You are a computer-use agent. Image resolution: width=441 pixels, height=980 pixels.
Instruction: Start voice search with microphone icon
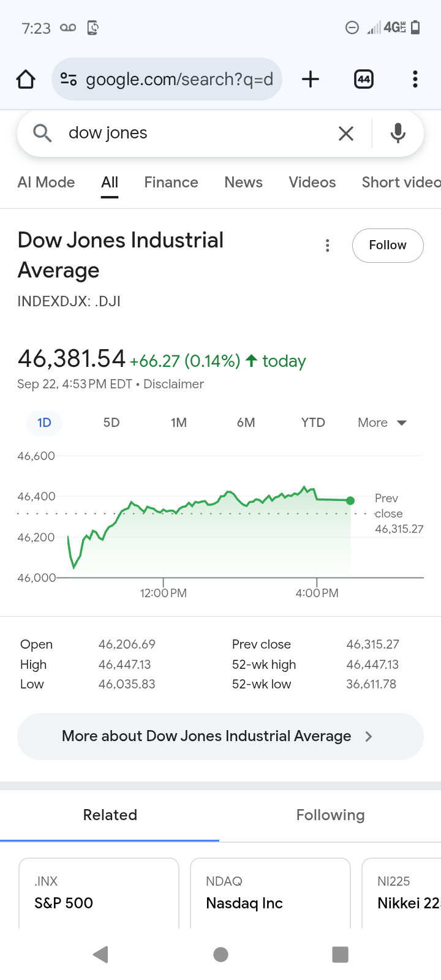tap(398, 133)
